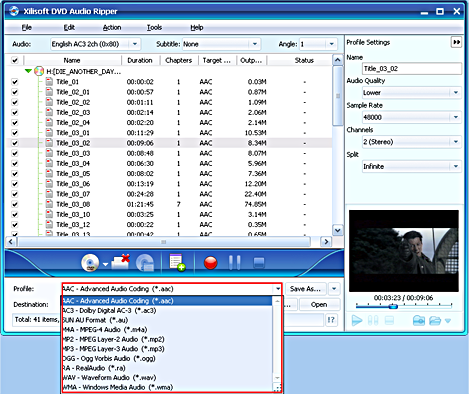Toggle the select-all checkbox in list header
This screenshot has height=394, width=469.
[15, 60]
